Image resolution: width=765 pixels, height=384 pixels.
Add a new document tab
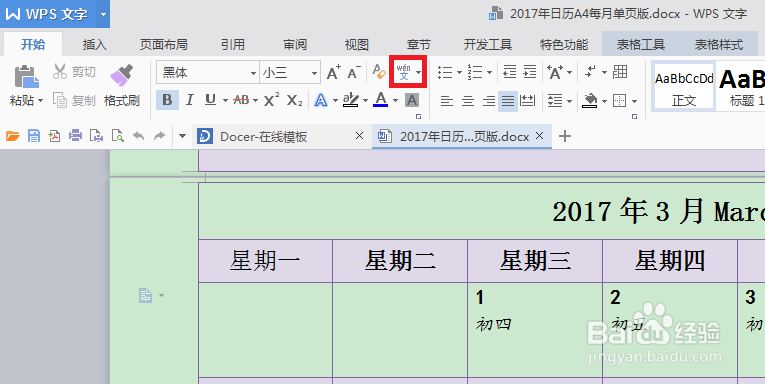tap(564, 136)
